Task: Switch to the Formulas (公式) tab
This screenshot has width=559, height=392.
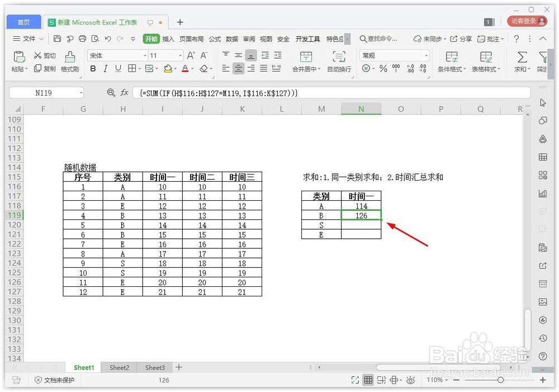Action: coord(215,39)
